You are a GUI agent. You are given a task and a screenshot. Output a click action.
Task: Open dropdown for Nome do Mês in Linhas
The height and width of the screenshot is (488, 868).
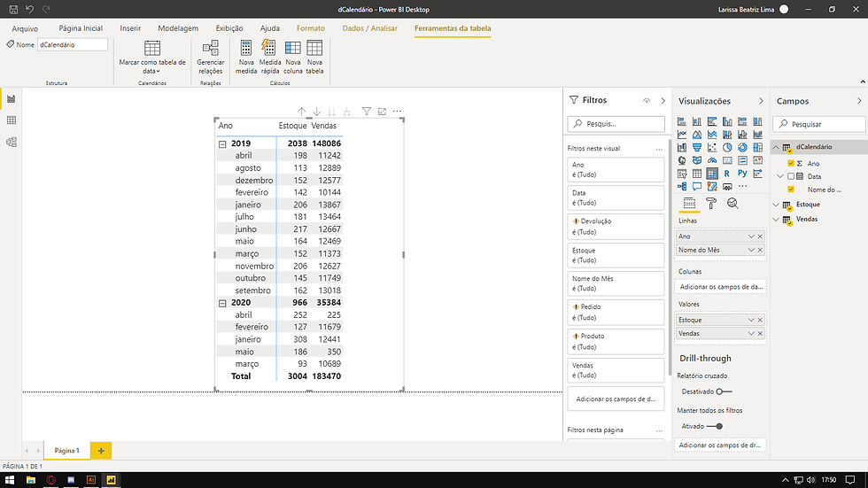tap(751, 250)
